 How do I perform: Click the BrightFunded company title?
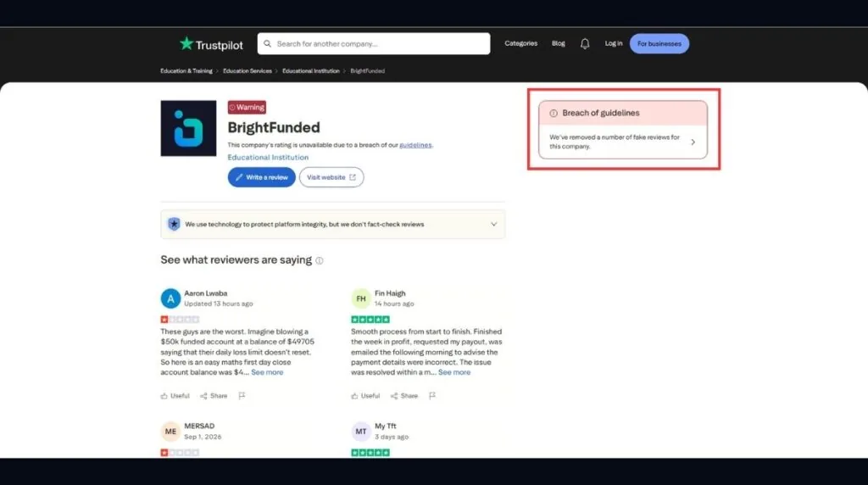274,127
